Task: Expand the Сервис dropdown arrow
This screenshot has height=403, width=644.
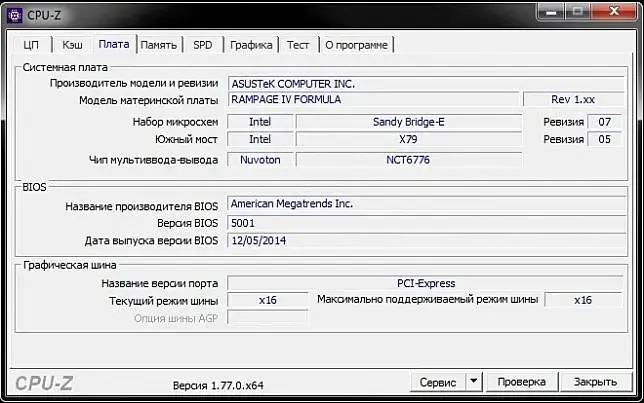Action: pos(474,382)
